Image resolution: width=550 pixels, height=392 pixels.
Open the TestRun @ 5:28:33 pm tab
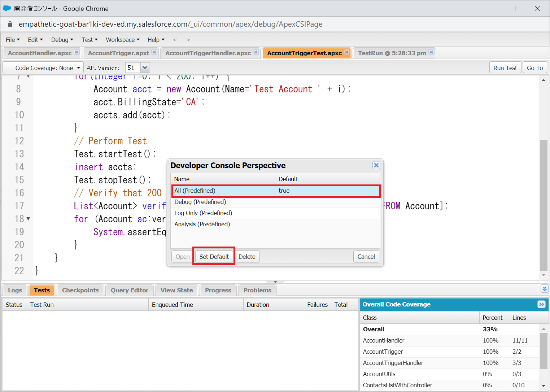392,53
